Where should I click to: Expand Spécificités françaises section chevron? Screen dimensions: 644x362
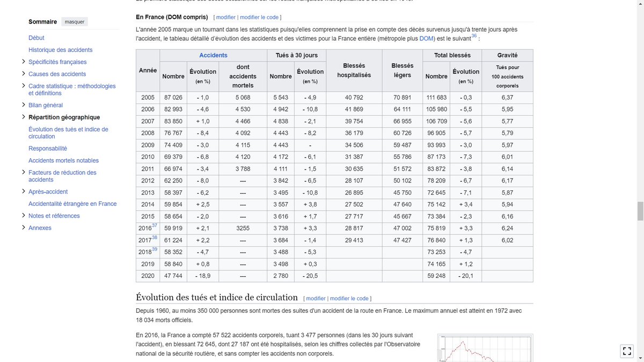[x=24, y=62]
